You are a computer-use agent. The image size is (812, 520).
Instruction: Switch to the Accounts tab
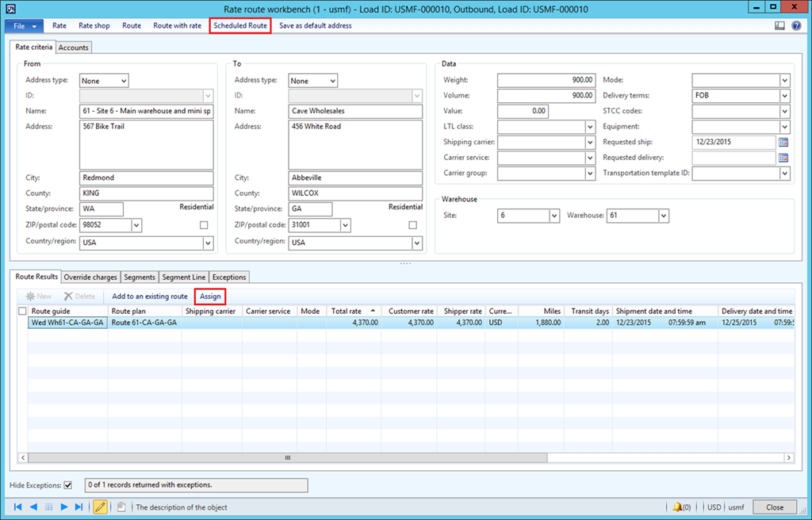click(x=74, y=48)
